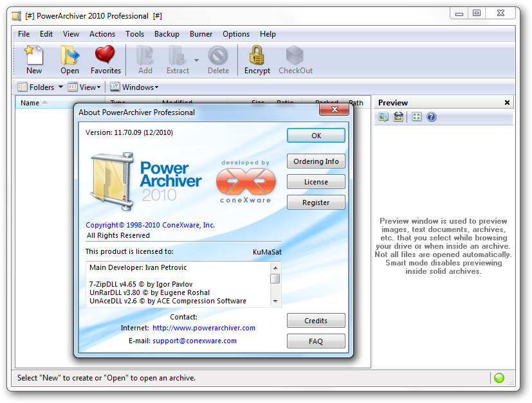Click the 'UnRarDLL v3.80' credits line
532x403 pixels.
[x=149, y=292]
